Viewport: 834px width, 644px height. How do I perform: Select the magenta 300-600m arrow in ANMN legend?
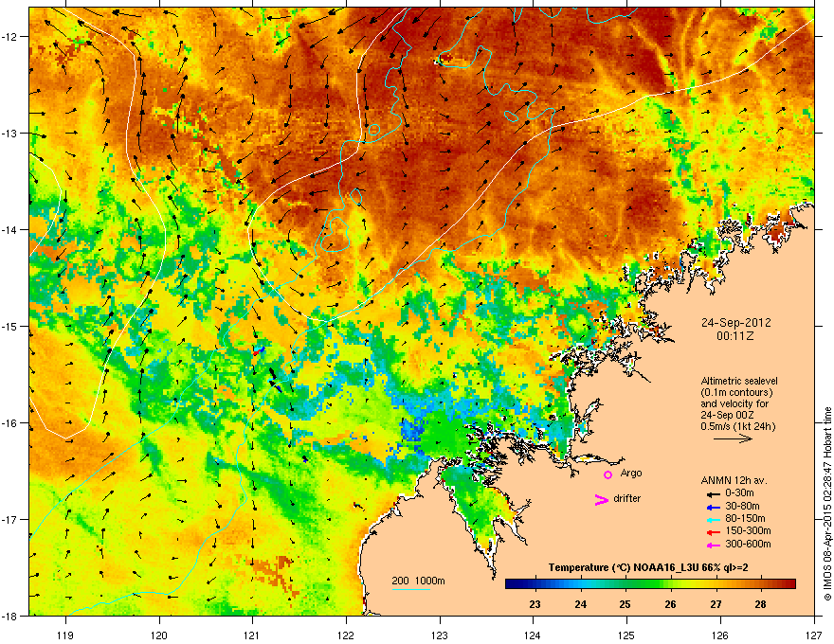tap(713, 546)
